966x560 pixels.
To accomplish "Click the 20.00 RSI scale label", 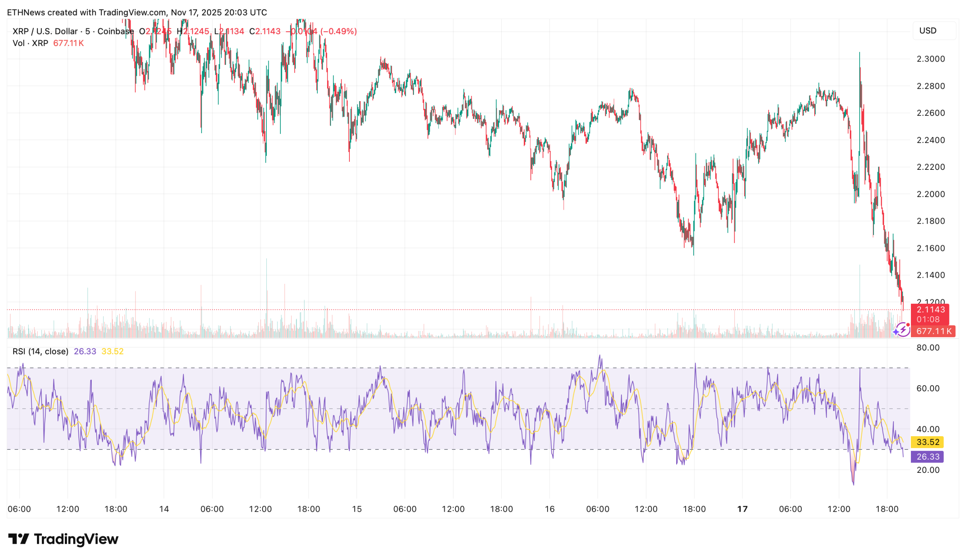I will (x=928, y=470).
